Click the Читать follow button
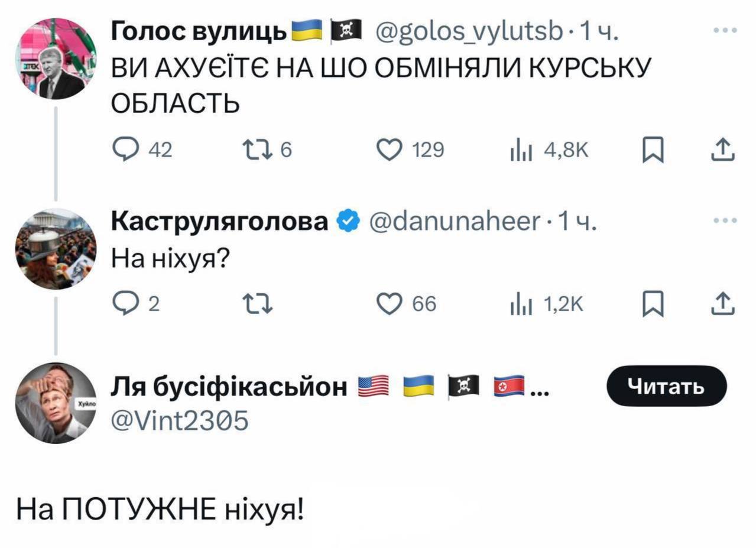 pos(667,386)
